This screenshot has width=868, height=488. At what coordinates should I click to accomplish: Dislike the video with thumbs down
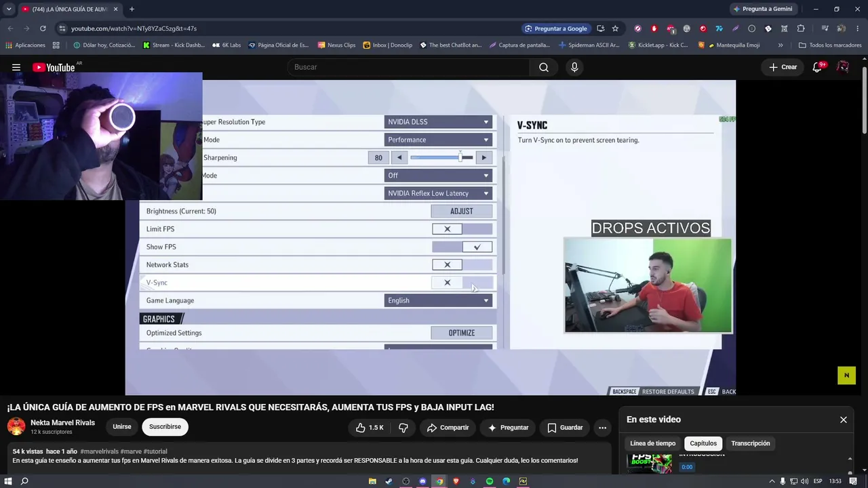[x=403, y=428]
